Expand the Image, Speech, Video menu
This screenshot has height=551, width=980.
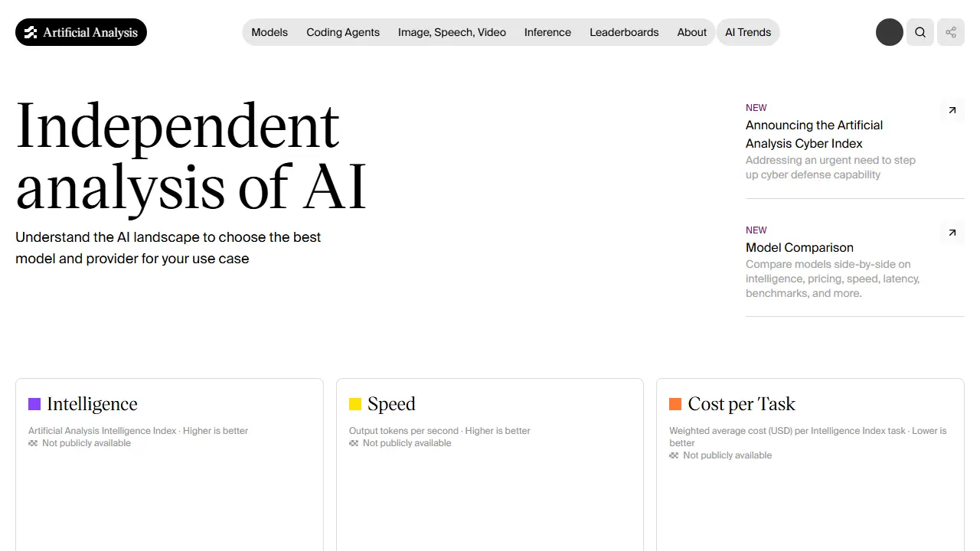(x=452, y=32)
